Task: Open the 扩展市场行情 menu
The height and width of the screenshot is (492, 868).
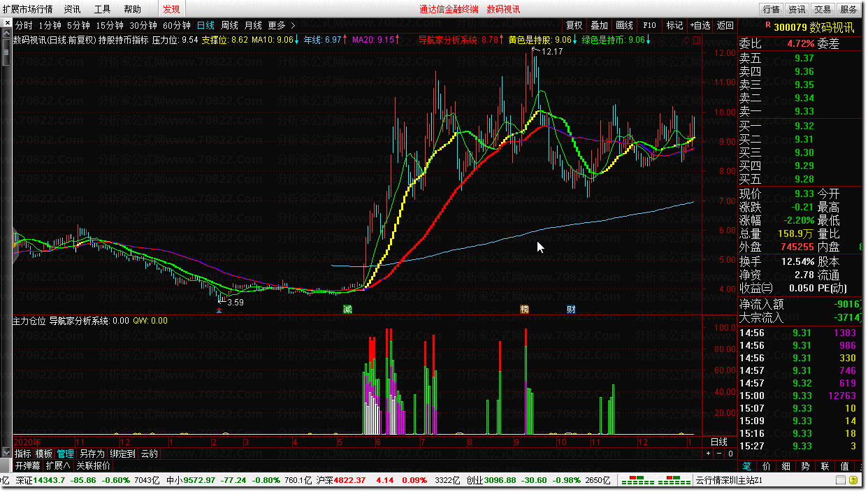Action: (27, 9)
